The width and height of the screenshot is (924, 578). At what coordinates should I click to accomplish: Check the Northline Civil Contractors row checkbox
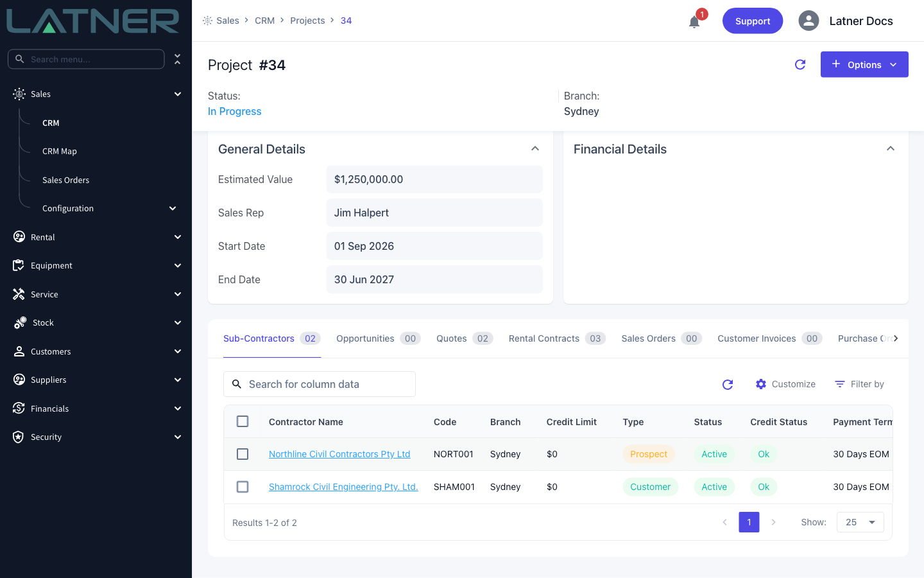243,454
